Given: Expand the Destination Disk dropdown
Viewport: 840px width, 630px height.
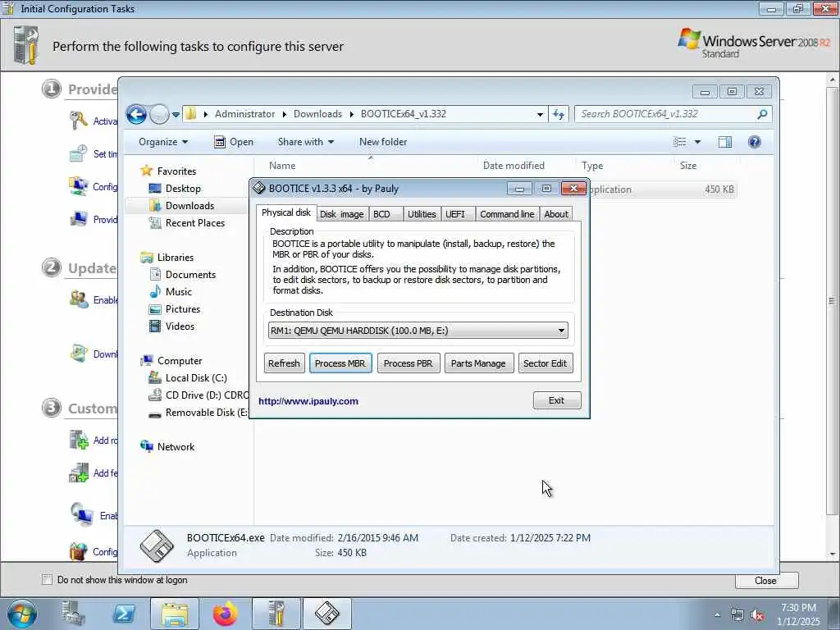Looking at the screenshot, I should tap(561, 331).
